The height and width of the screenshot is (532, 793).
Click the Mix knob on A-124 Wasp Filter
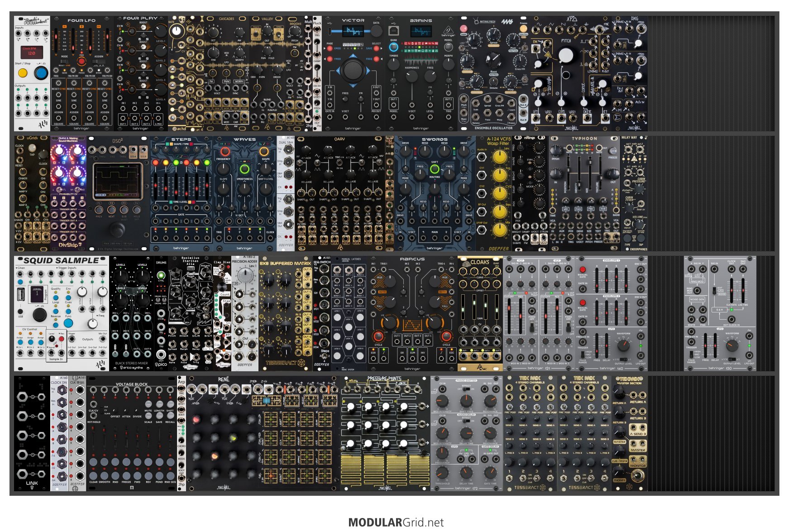[x=499, y=230]
